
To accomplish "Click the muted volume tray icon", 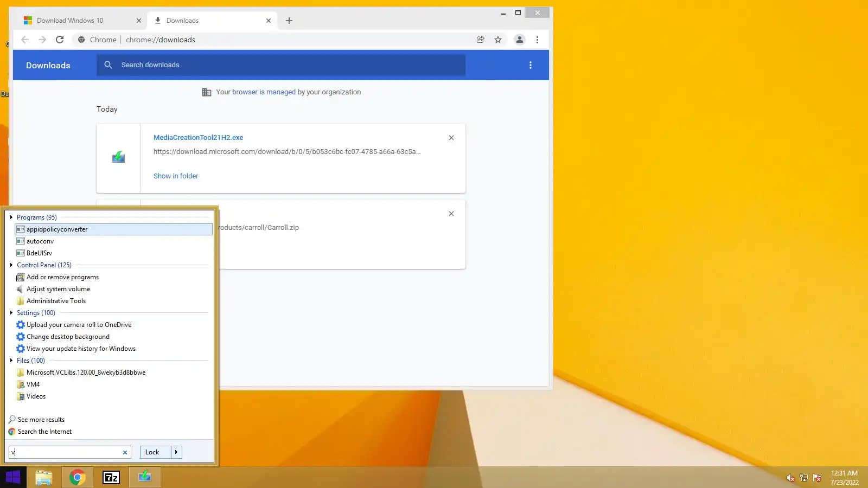I will [790, 478].
